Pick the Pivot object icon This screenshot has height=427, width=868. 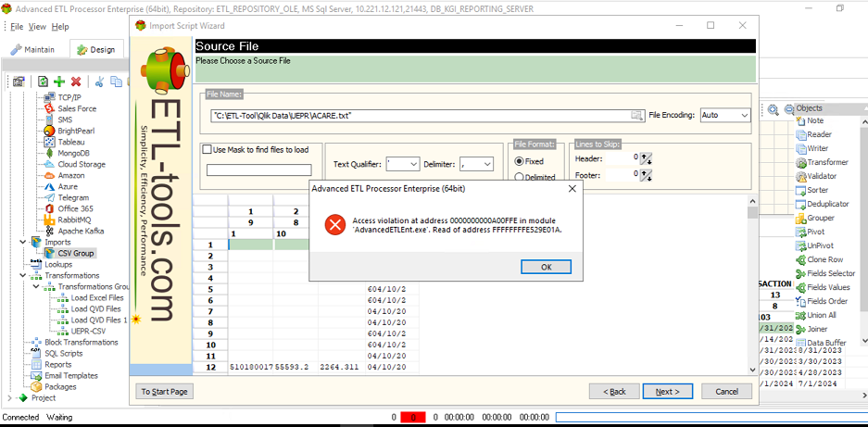[800, 232]
